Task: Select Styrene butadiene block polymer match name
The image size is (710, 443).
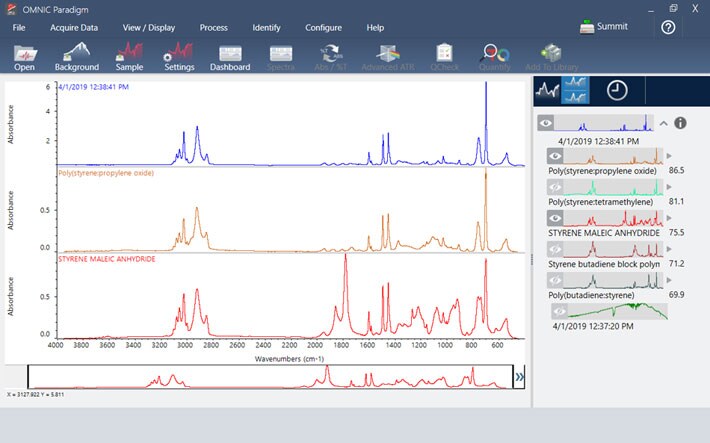Action: tap(604, 264)
